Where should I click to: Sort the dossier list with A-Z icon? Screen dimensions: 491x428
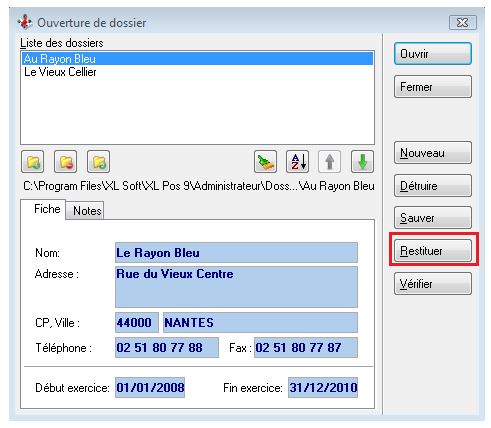[298, 162]
